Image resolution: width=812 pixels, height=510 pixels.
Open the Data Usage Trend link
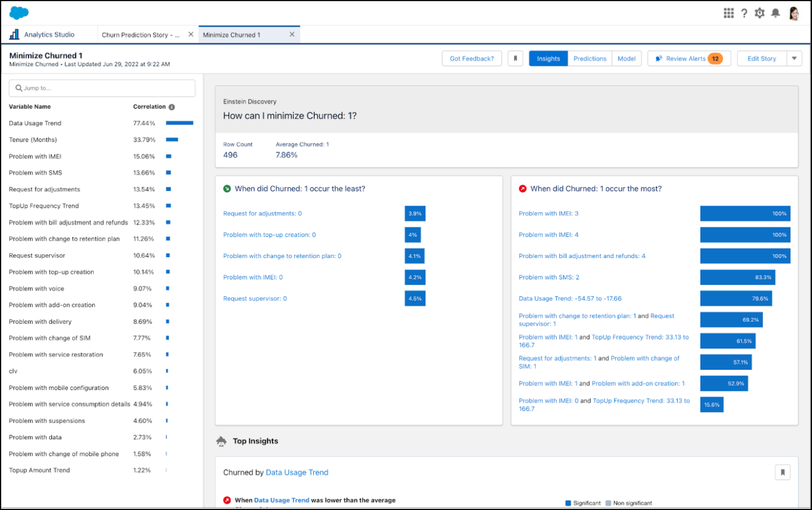click(297, 472)
